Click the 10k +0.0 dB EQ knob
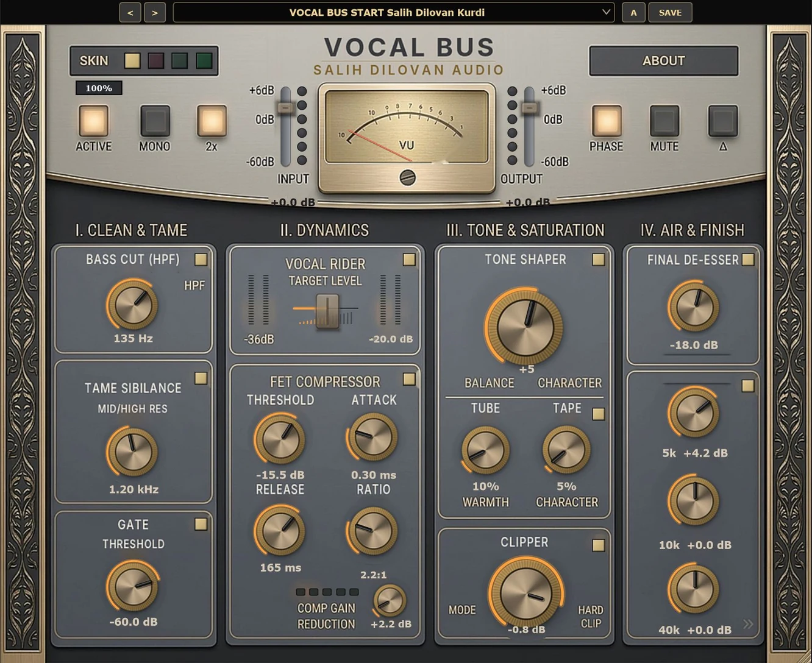812x663 pixels. 694,502
